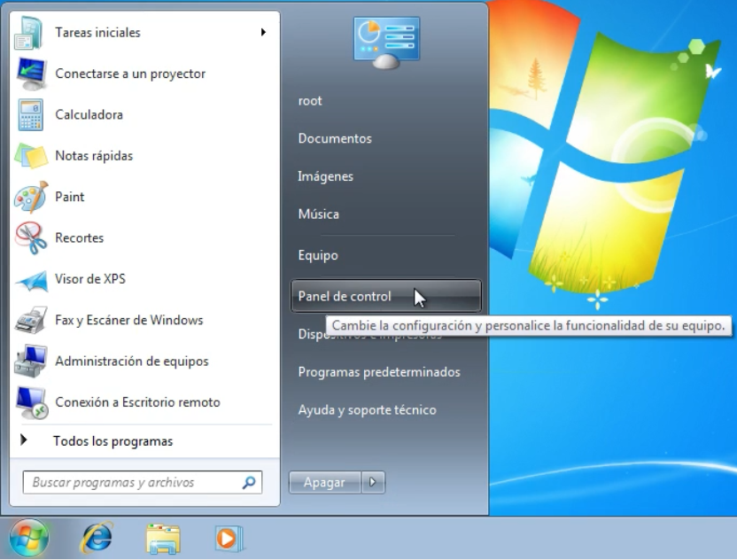The image size is (737, 560).
Task: Open Ayuda y soporte técnico link
Action: point(367,410)
